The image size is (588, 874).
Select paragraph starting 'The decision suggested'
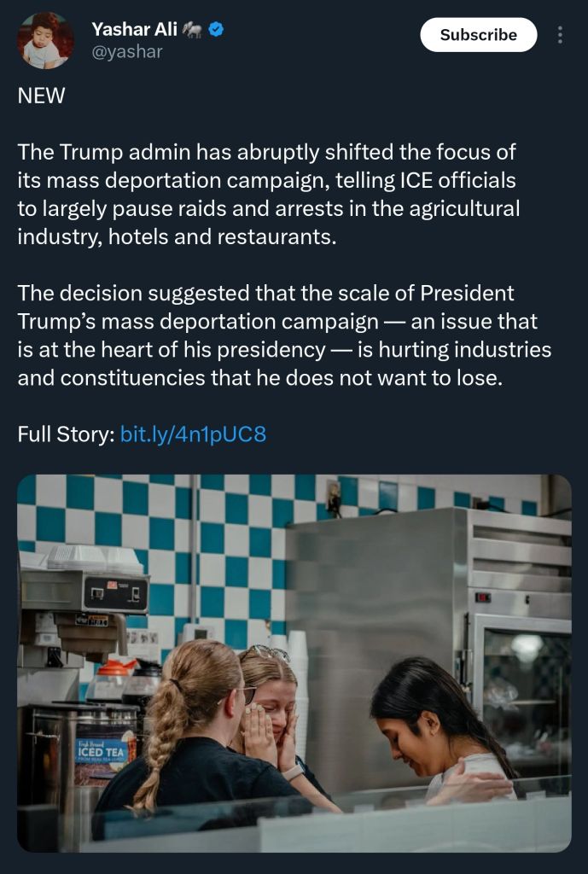coord(284,335)
